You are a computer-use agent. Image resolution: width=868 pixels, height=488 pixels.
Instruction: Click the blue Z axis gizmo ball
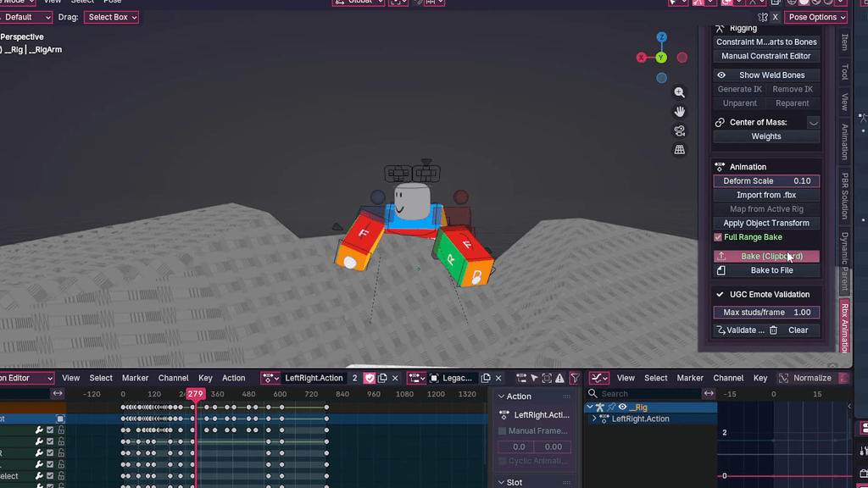(x=661, y=37)
